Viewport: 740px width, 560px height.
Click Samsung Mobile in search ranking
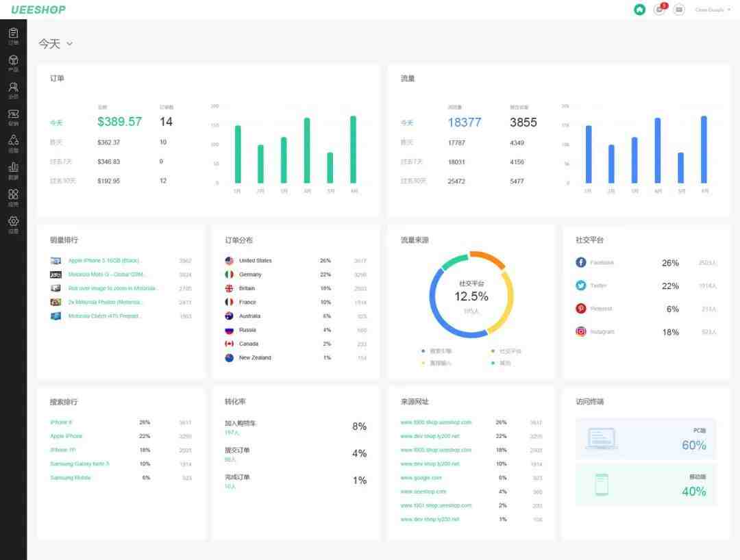click(70, 478)
